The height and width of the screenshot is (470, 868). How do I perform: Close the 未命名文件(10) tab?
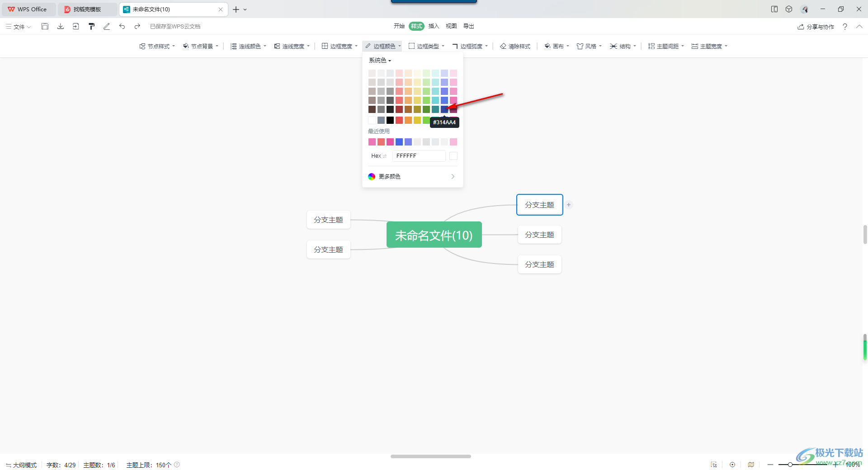(x=221, y=9)
